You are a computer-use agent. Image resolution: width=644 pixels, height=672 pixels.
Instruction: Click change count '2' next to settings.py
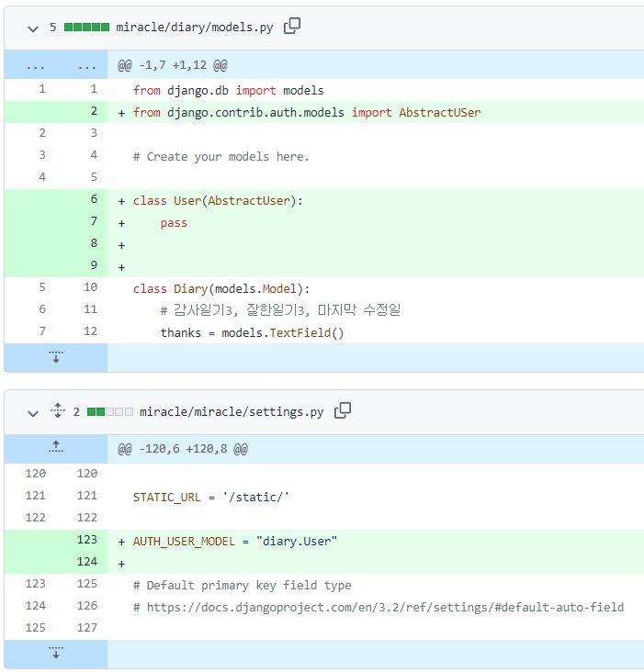point(76,412)
